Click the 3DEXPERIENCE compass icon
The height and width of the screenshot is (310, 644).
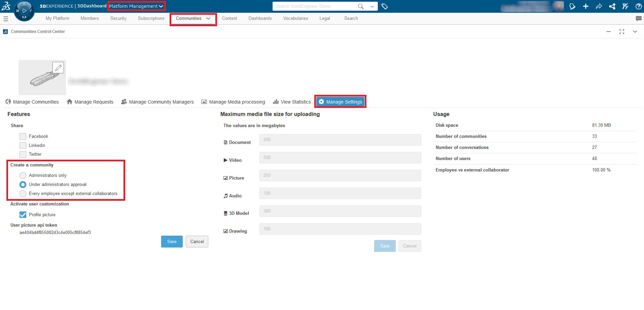[24, 11]
